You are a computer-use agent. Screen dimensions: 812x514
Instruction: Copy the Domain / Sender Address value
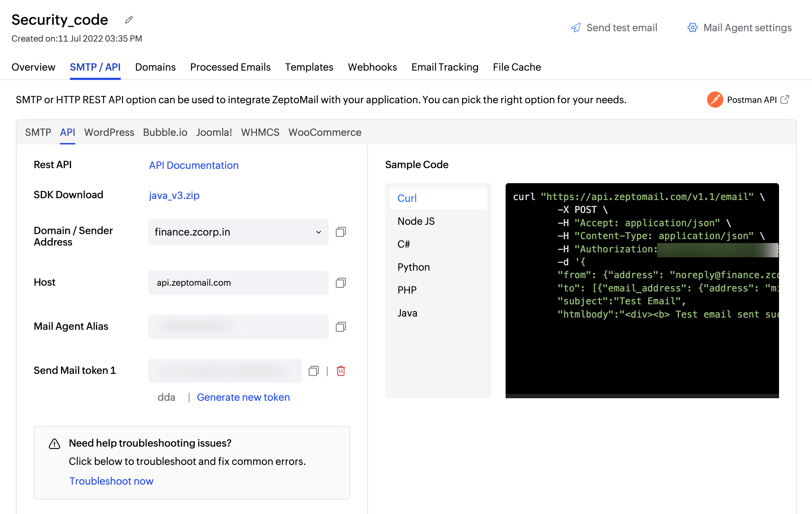pyautogui.click(x=340, y=232)
